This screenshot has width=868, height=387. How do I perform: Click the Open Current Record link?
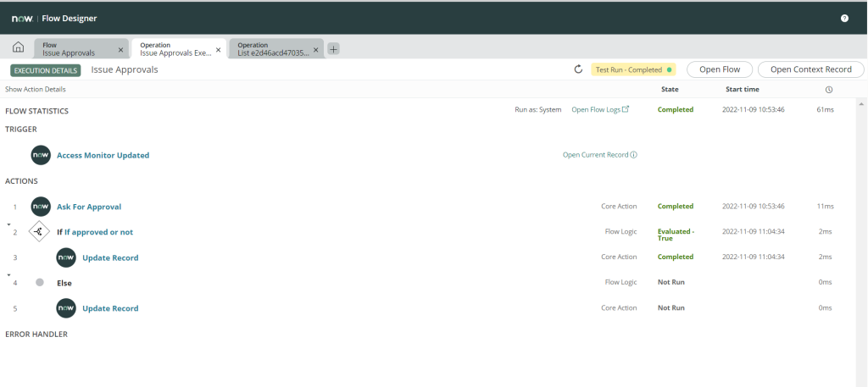pyautogui.click(x=599, y=155)
